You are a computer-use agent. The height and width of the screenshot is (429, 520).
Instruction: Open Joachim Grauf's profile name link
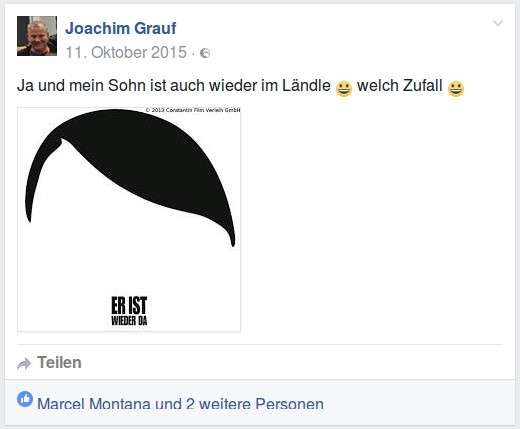(121, 28)
